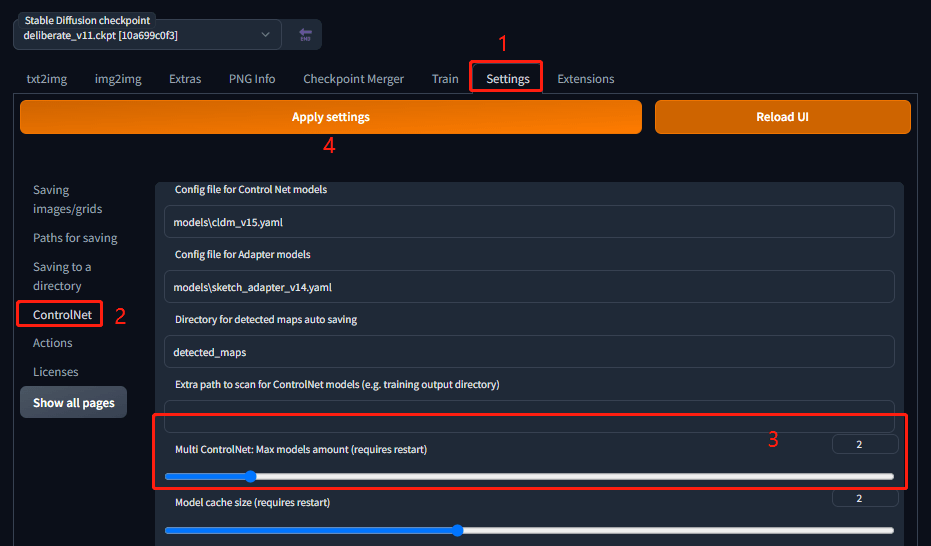Image resolution: width=931 pixels, height=546 pixels.
Task: Open the Paths for saving page
Action: pos(75,238)
